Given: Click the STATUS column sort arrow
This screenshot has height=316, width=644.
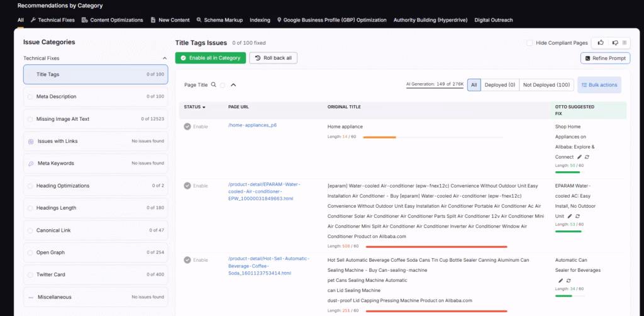Looking at the screenshot, I should point(204,108).
